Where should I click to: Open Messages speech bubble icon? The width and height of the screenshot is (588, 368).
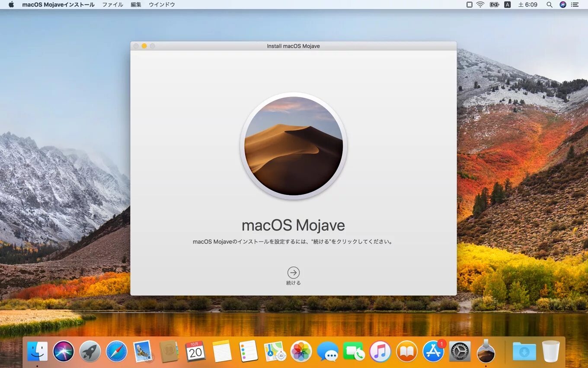tap(327, 351)
